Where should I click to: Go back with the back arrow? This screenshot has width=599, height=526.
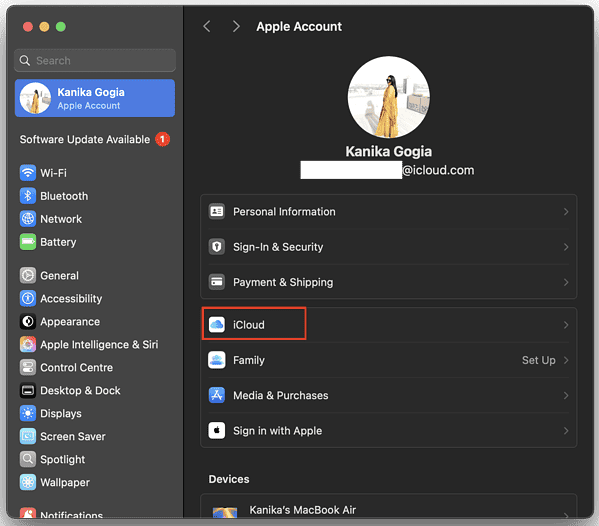207,26
